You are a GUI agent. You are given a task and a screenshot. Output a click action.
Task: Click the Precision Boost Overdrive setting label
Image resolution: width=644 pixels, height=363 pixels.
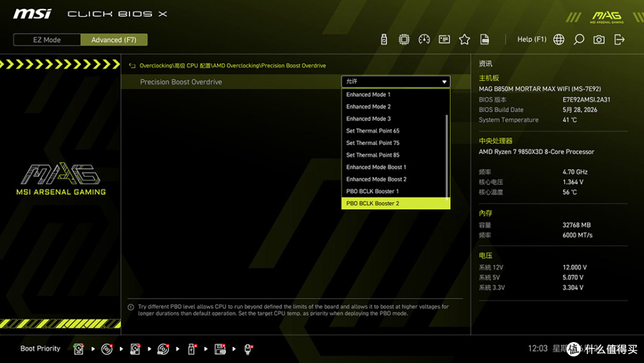point(181,82)
